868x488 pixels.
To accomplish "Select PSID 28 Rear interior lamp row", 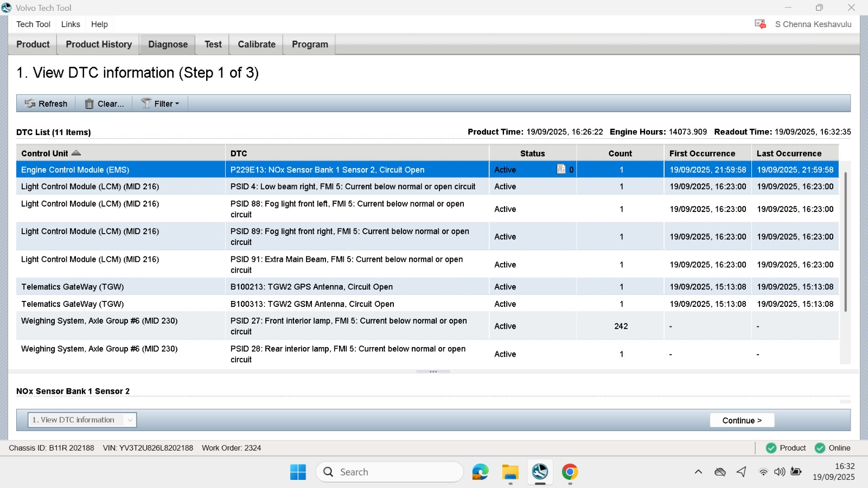I will click(427, 354).
